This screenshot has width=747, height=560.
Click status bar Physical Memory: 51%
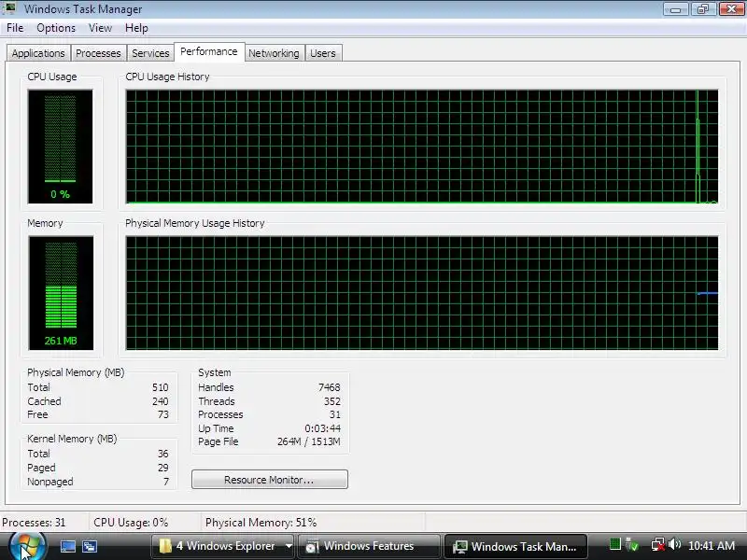pos(261,523)
